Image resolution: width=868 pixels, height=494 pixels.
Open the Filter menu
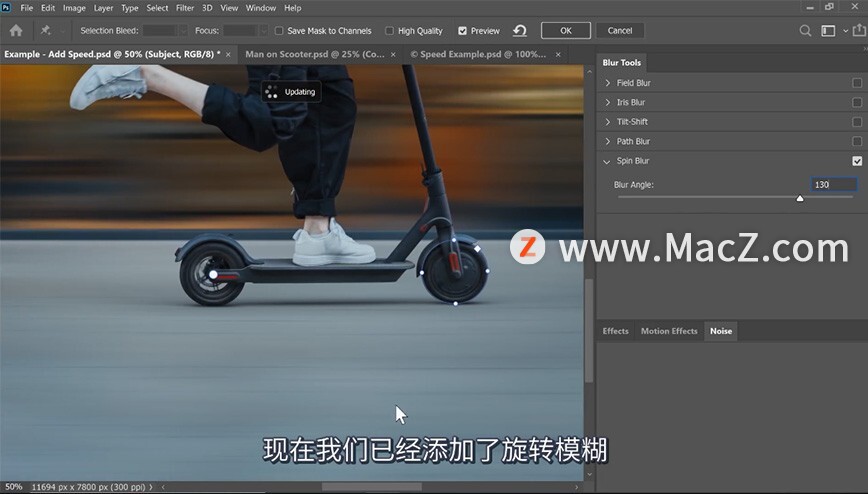185,8
